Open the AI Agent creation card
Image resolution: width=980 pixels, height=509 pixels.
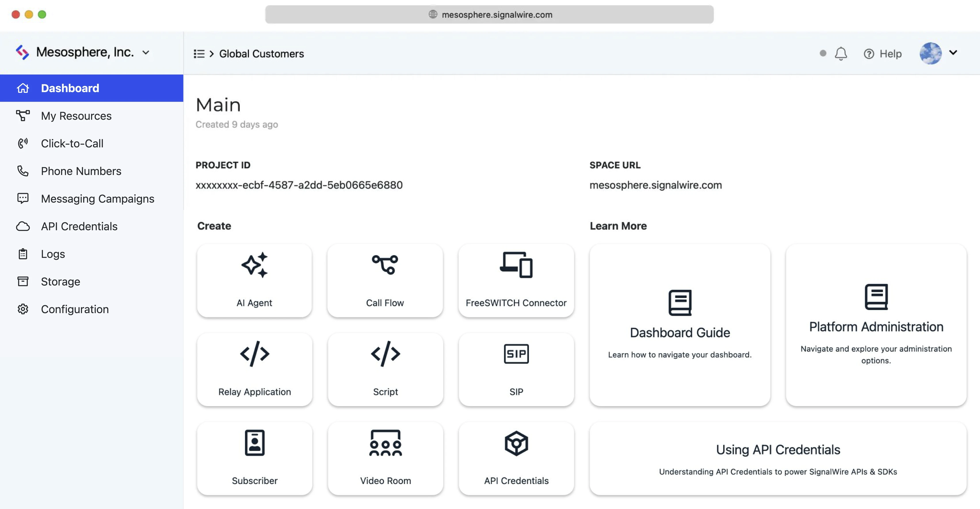[x=254, y=281]
